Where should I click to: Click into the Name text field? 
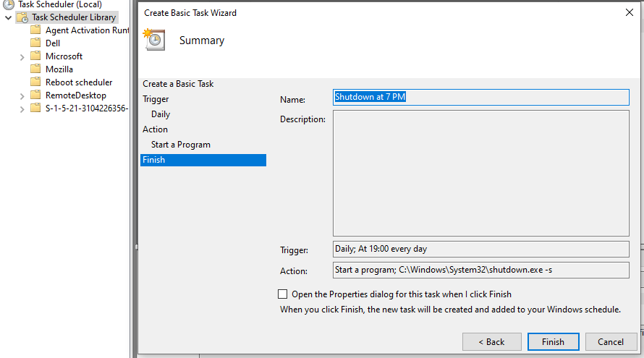click(481, 98)
